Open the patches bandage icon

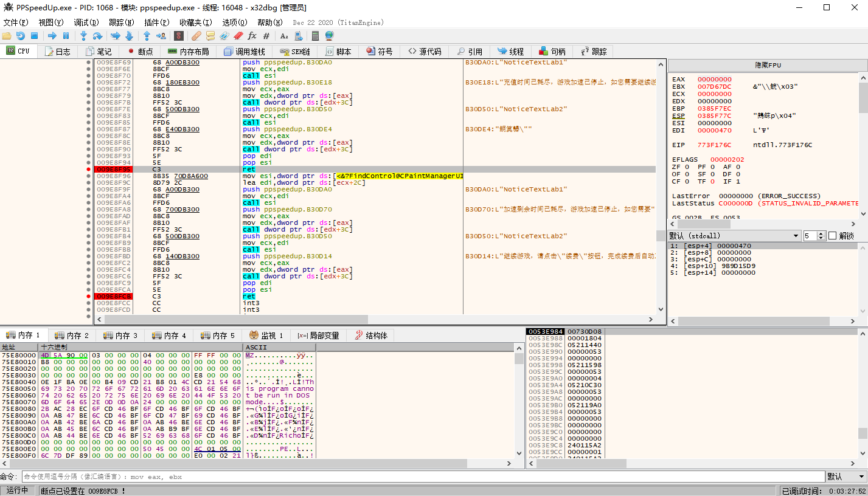click(x=196, y=36)
